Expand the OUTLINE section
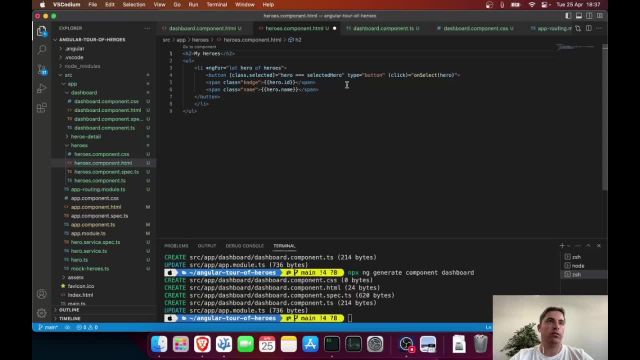This screenshot has width=640, height=360. tap(69, 310)
